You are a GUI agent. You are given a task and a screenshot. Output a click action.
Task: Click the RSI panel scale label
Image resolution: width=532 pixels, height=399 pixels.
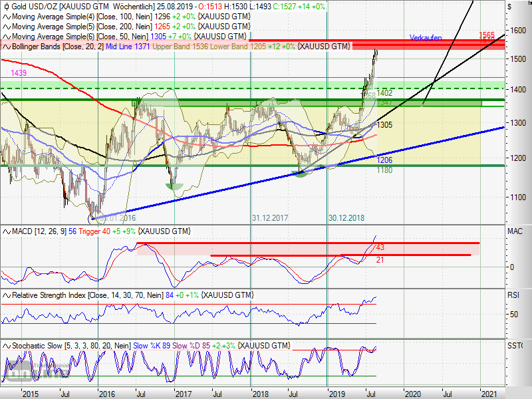[513, 295]
